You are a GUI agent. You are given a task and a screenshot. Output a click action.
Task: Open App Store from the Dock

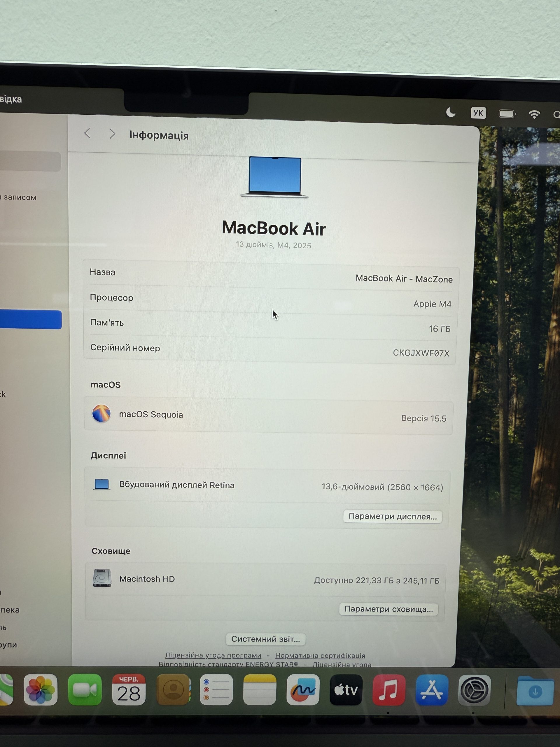coord(432,690)
